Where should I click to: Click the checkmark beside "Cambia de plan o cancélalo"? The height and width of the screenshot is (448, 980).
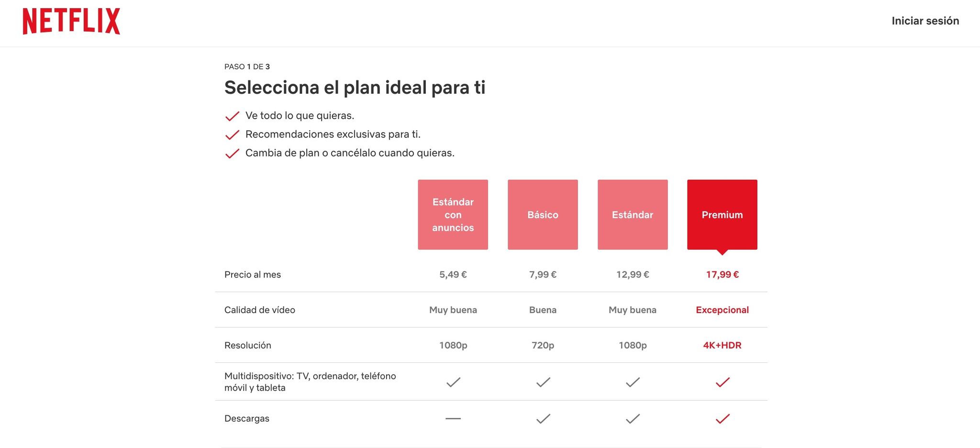(232, 153)
